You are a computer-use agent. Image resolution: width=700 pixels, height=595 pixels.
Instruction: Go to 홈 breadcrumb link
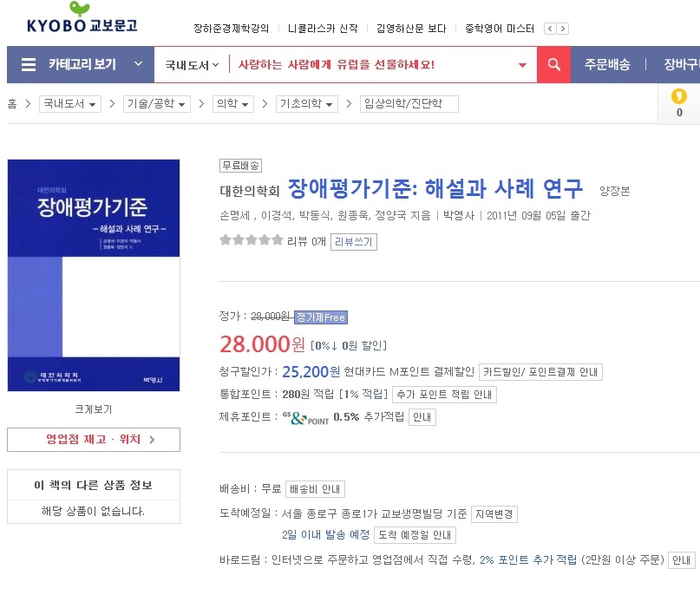(x=12, y=104)
